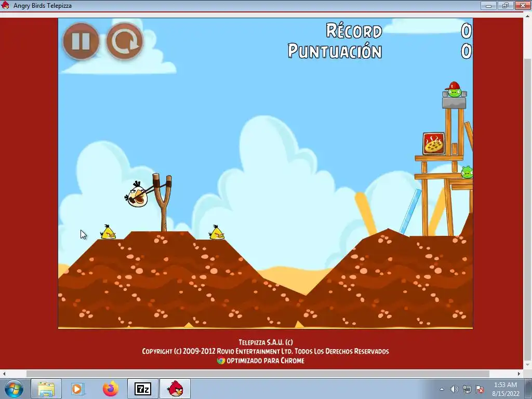Viewport: 532px width, 399px height.
Task: Close the Angry Birds Telepizza window
Action: [x=523, y=5]
